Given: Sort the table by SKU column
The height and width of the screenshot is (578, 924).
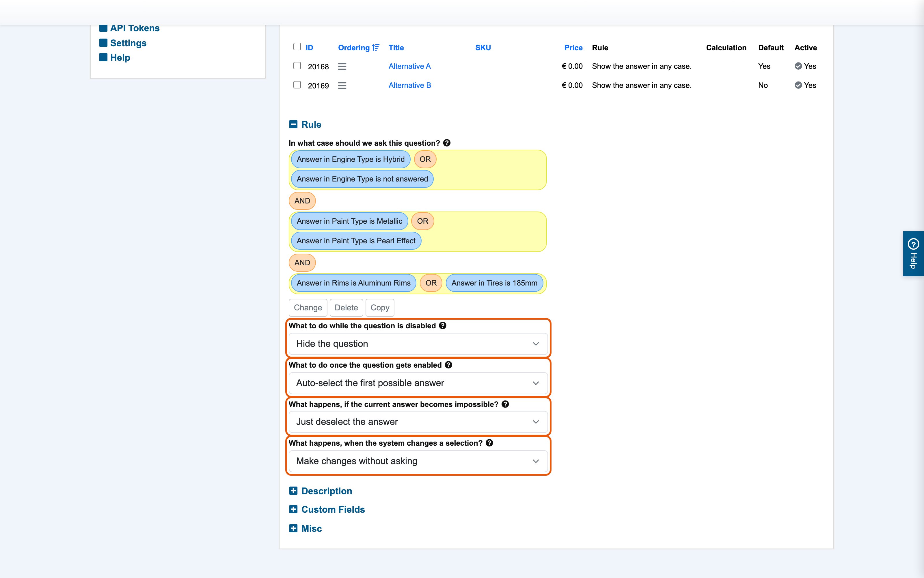Looking at the screenshot, I should 483,48.
